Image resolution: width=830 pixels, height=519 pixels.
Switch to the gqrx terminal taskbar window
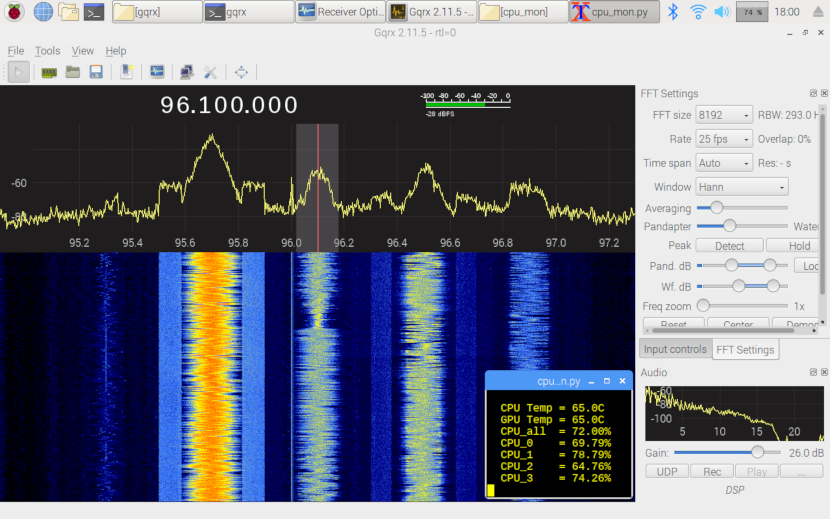[248, 12]
